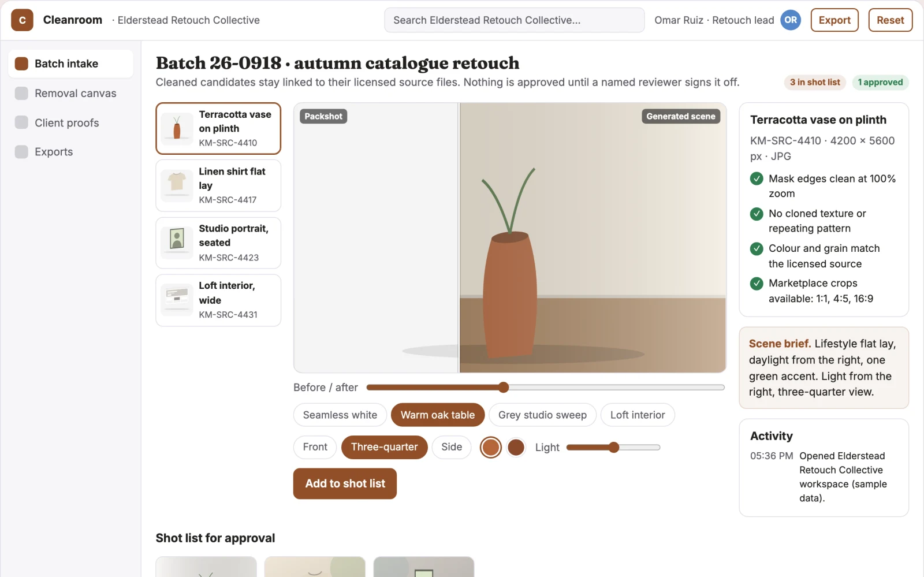Image resolution: width=924 pixels, height=577 pixels.
Task: Pick the lighter terracotta colour swatch
Action: [491, 447]
